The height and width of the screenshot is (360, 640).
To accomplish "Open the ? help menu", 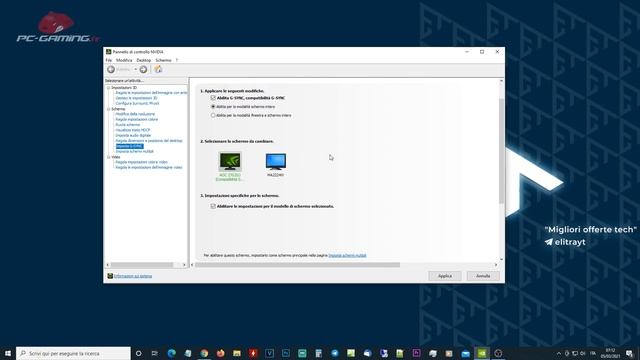I will 177,60.
